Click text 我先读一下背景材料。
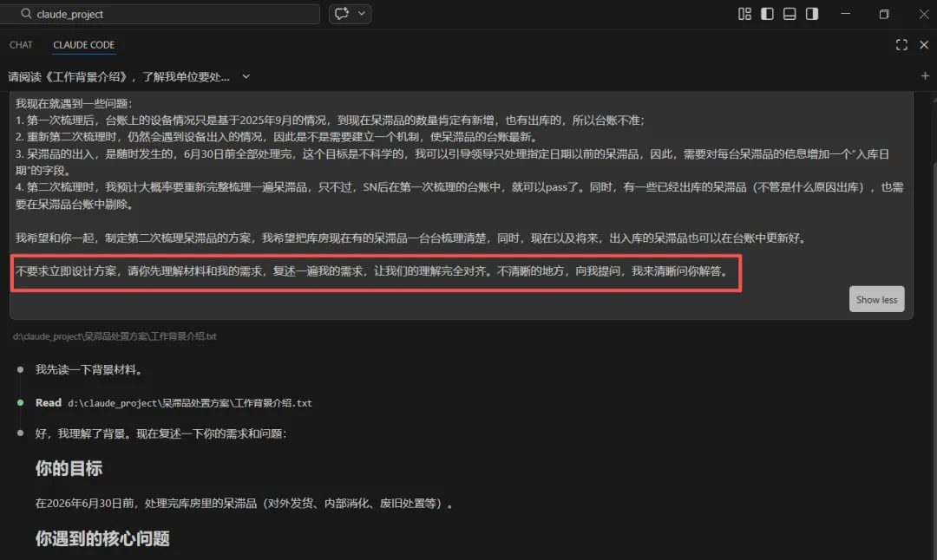This screenshot has height=560, width=937. (90, 369)
